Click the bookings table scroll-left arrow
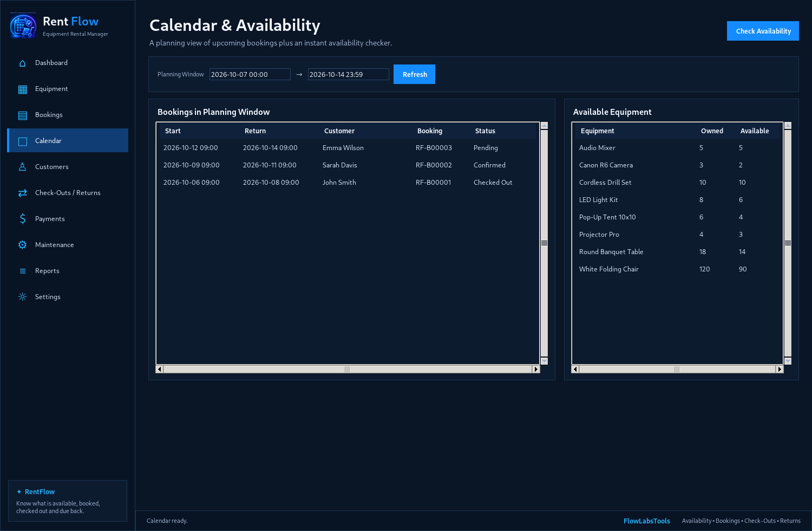The height and width of the screenshot is (531, 812). [159, 369]
